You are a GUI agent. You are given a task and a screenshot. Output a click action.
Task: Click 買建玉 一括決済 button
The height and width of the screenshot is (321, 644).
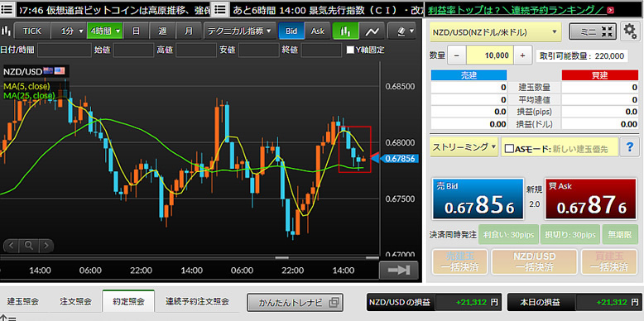pyautogui.click(x=608, y=262)
